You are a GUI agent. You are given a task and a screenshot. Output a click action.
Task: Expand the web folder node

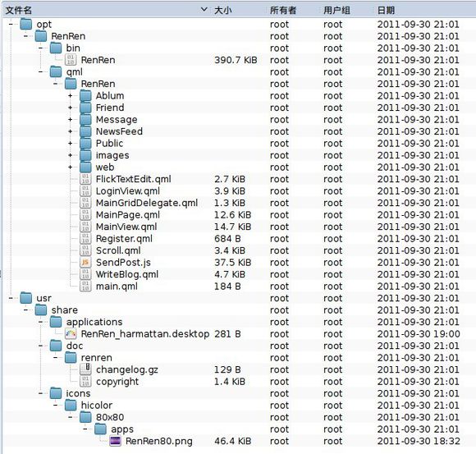71,167
